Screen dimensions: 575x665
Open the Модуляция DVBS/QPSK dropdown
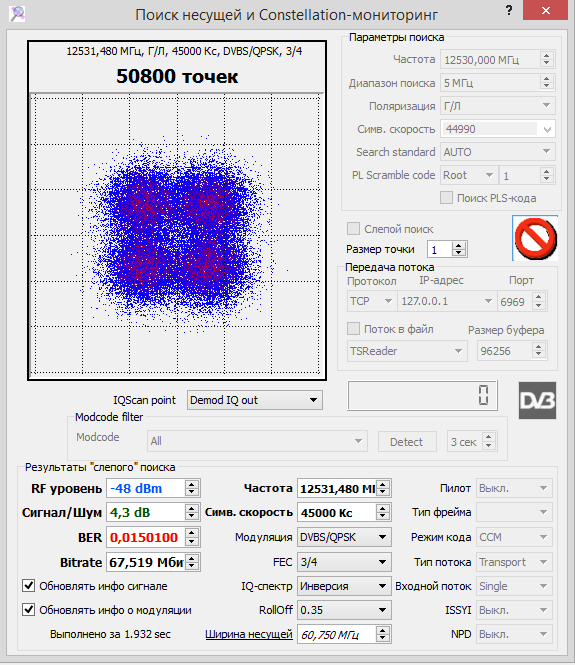(344, 537)
